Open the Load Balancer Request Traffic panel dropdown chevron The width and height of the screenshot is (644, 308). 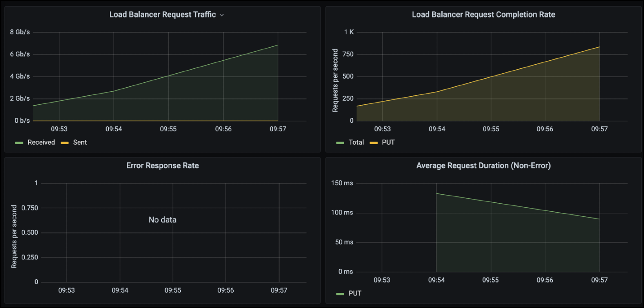click(x=222, y=15)
